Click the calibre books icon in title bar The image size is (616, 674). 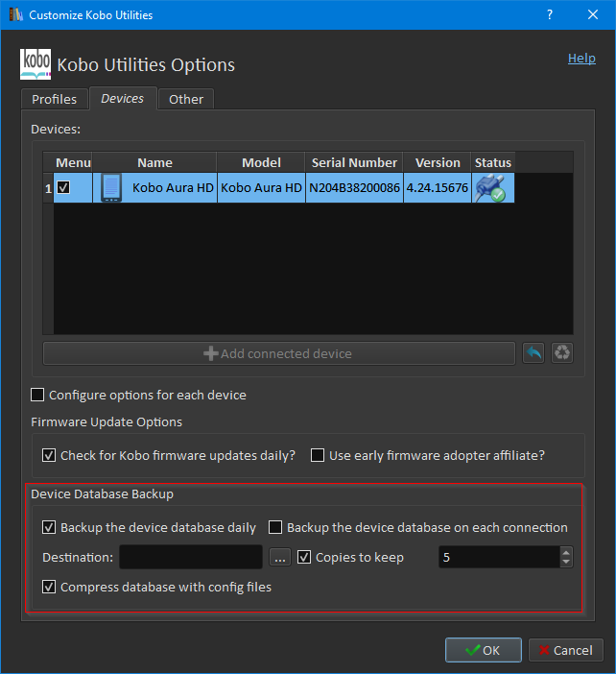(16, 14)
